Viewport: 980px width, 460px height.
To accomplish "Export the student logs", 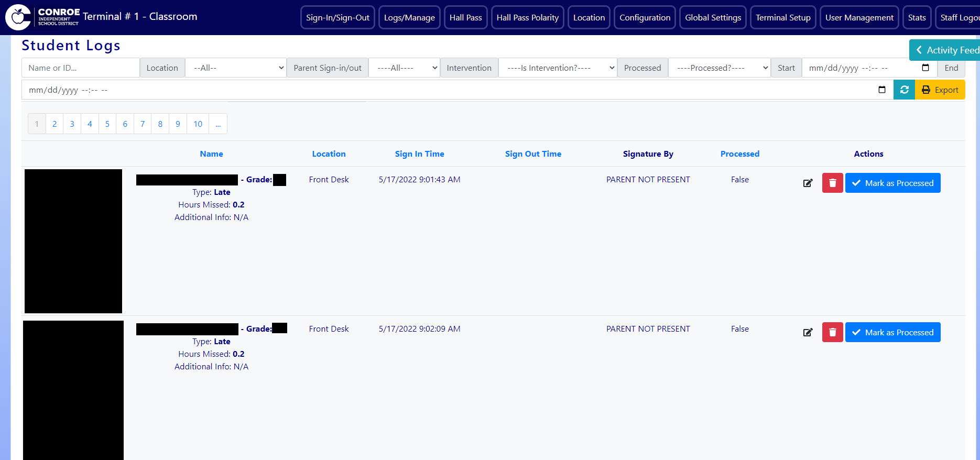I will (x=940, y=90).
